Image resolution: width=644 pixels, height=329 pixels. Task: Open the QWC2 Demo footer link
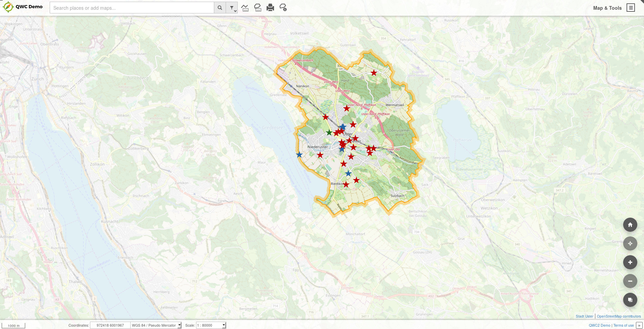click(599, 325)
